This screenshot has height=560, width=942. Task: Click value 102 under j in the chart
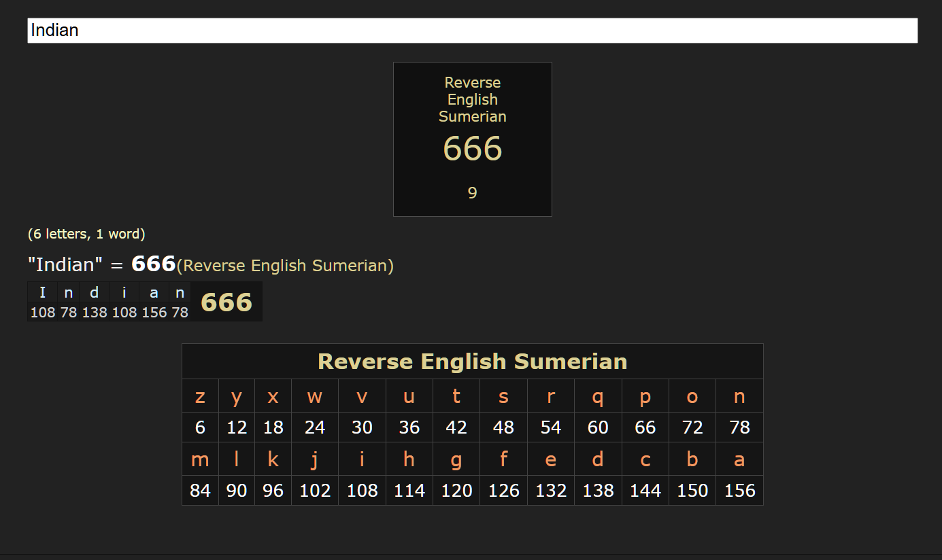tap(315, 491)
